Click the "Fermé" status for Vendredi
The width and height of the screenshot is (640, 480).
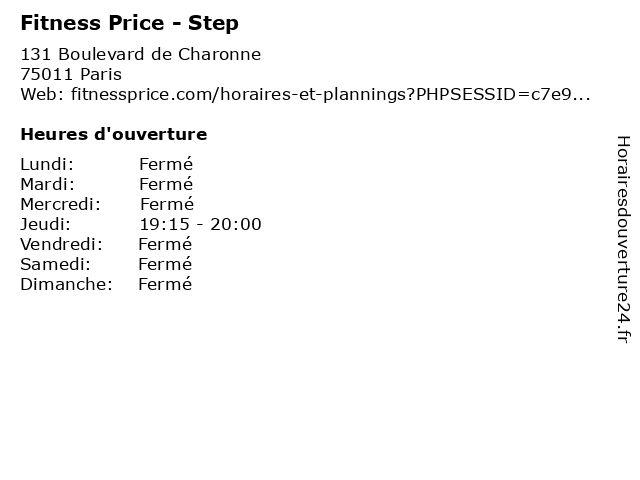164,244
